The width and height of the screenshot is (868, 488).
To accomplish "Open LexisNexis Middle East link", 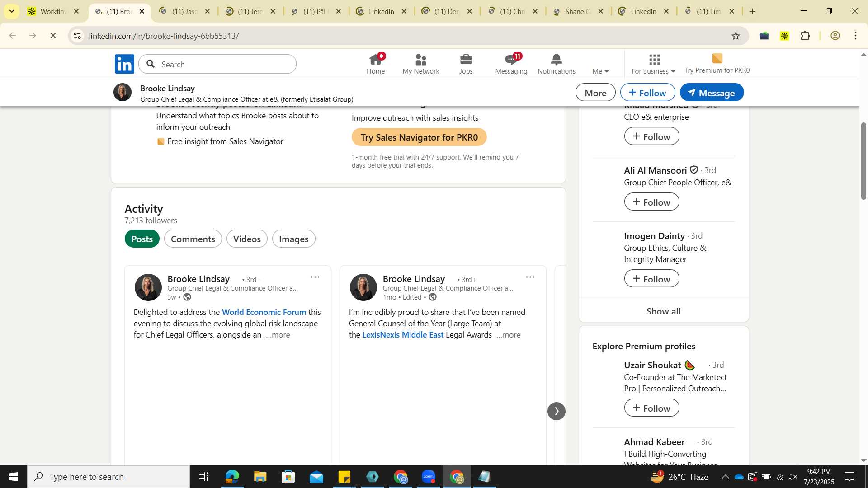I will (403, 335).
